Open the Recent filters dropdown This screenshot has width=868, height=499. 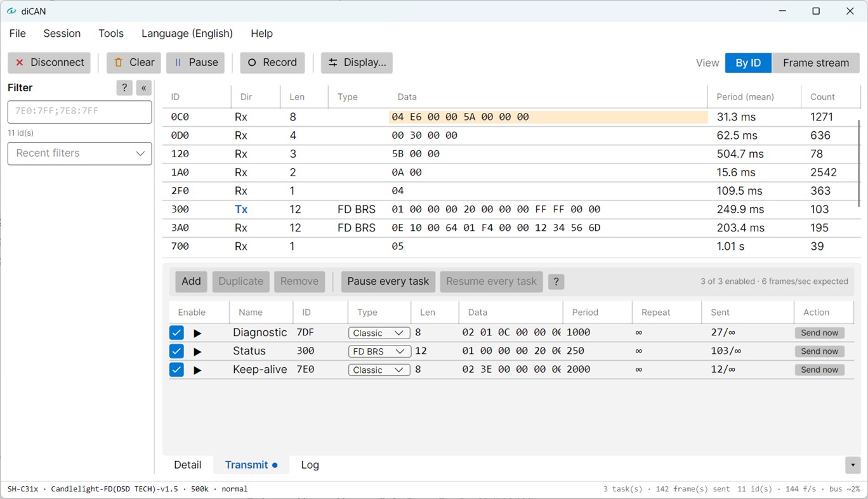click(79, 153)
